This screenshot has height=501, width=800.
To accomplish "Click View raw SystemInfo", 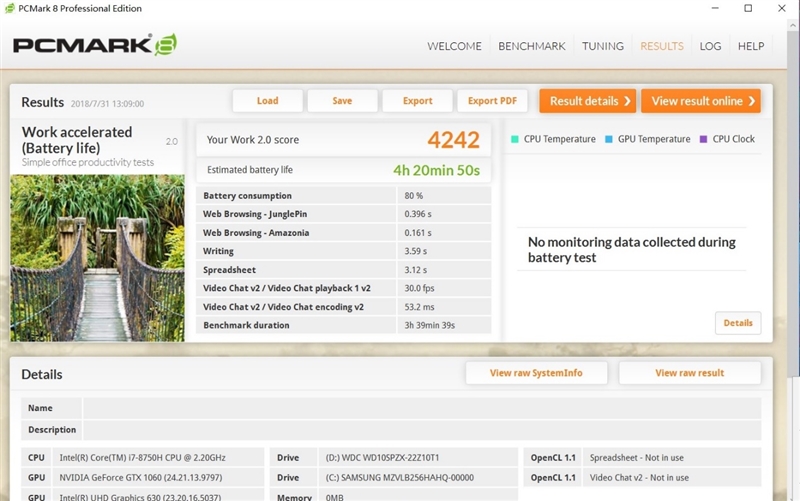I will coord(535,373).
